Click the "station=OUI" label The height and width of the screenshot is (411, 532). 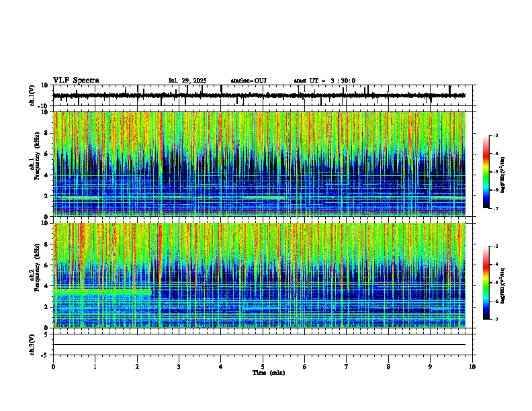249,81
